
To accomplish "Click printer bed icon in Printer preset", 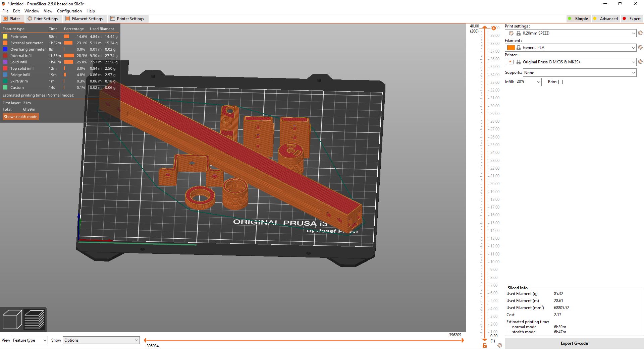I will pos(511,62).
